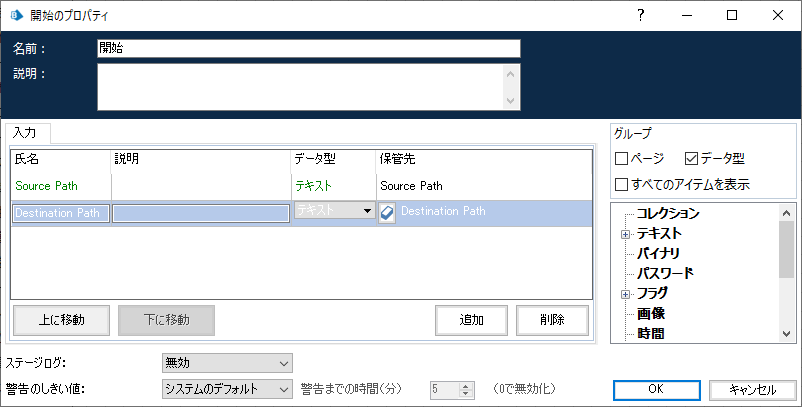Screen dimensions: 802x407
Task: Click the 警告までの時間 number field
Action: click(444, 390)
